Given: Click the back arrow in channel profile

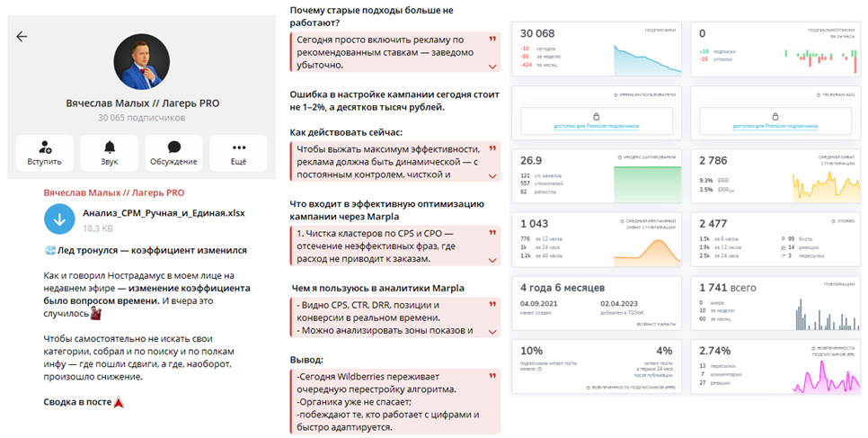Looking at the screenshot, I should click(22, 37).
